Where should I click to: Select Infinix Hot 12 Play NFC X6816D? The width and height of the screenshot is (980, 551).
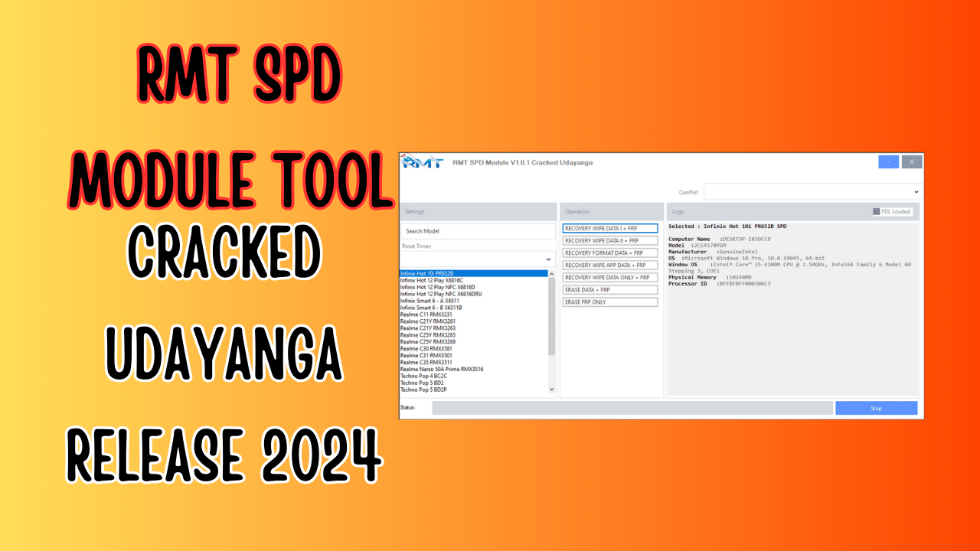[474, 287]
